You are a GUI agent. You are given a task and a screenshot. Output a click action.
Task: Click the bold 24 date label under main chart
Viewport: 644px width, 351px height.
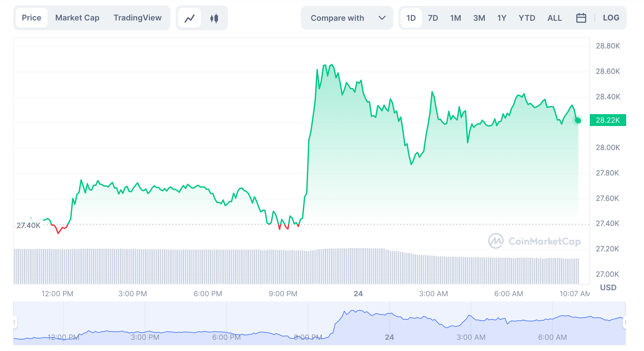(358, 294)
